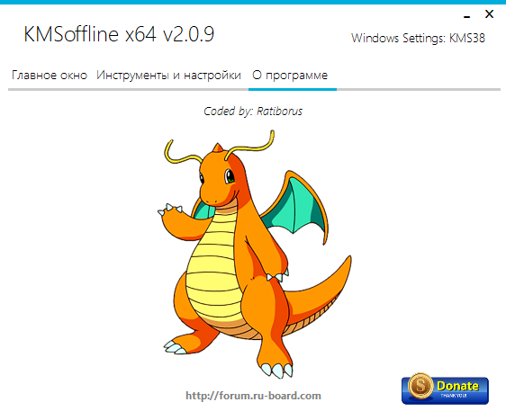Switch to the Главное окно tab
The width and height of the screenshot is (506, 420).
point(50,76)
